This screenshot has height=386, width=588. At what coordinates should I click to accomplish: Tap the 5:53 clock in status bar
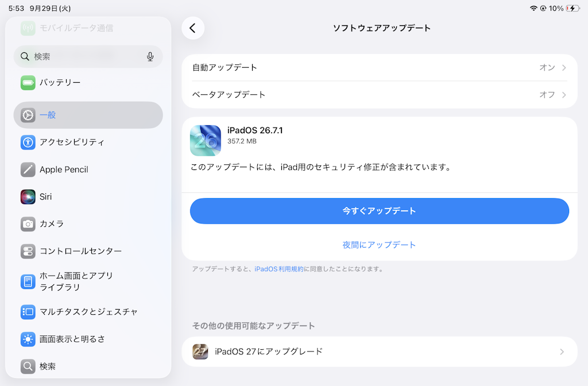16,8
